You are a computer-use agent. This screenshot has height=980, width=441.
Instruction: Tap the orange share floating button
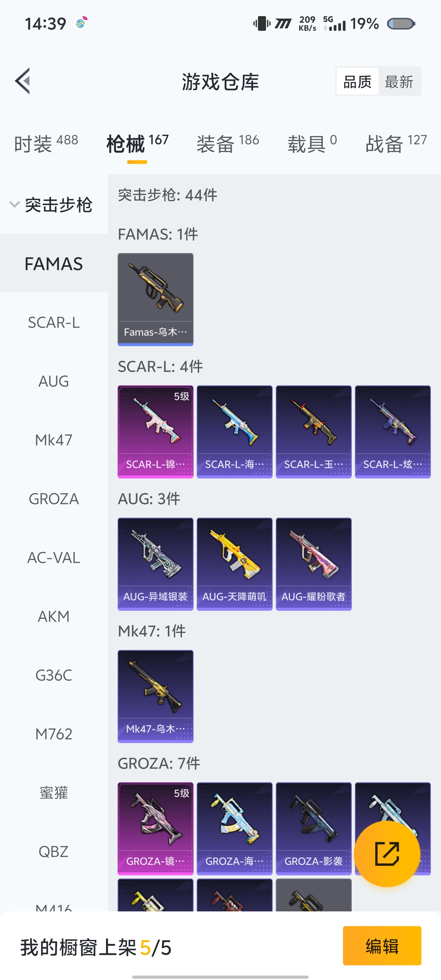(x=387, y=854)
